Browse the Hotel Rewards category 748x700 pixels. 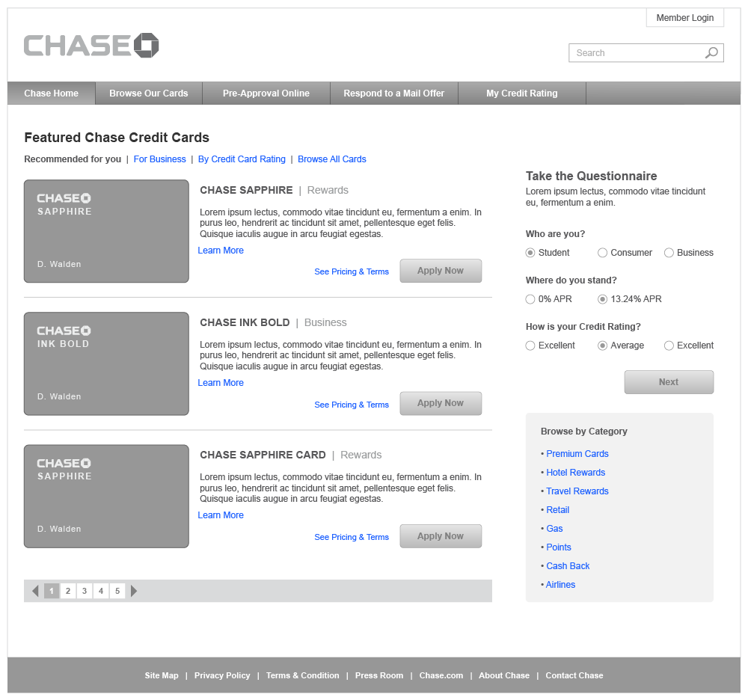(576, 472)
